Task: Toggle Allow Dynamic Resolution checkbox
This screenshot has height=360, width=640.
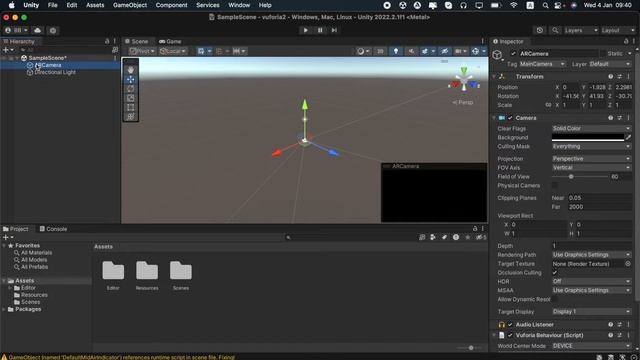Action: (555, 300)
